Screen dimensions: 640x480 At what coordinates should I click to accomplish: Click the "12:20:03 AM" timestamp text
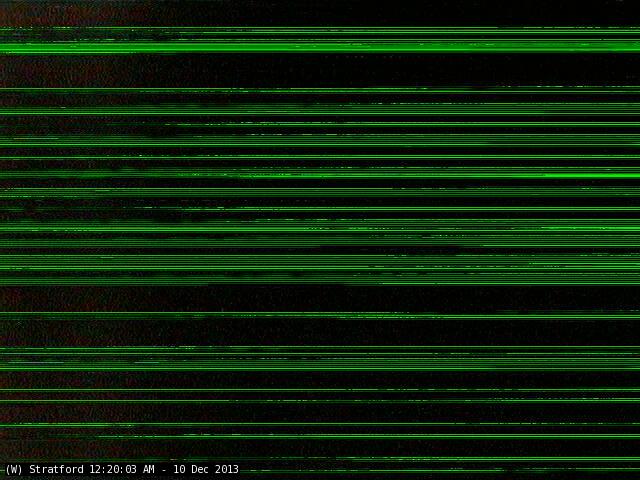click(122, 469)
